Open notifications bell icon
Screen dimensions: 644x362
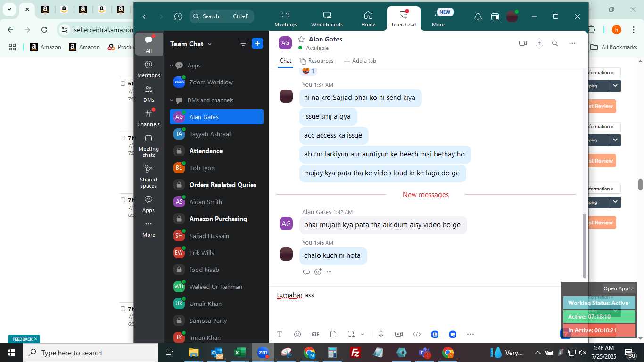coord(478,16)
